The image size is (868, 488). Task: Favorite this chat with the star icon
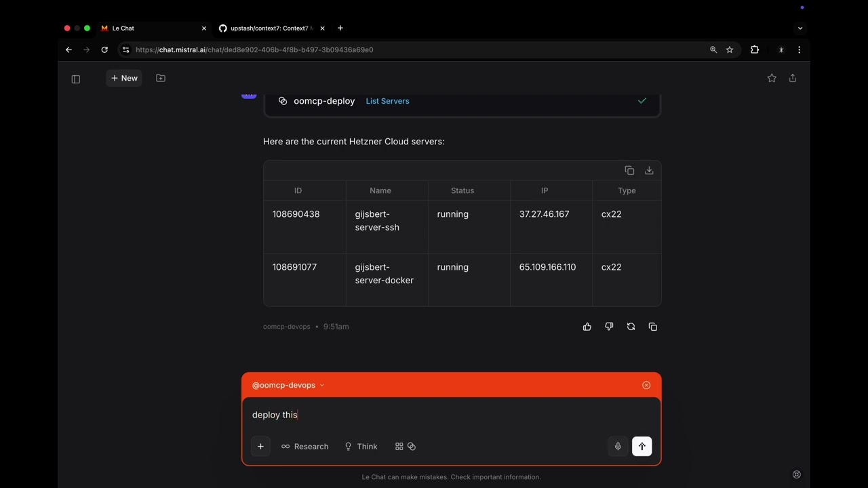click(772, 78)
